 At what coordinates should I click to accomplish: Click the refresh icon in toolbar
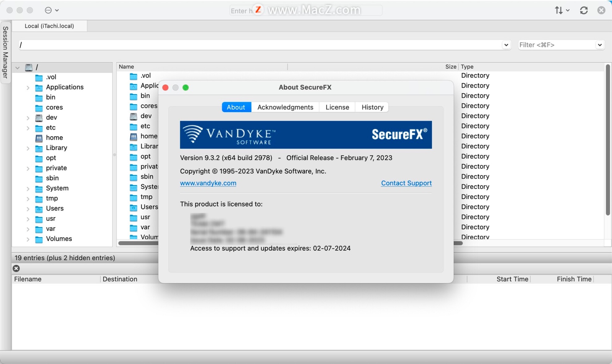pyautogui.click(x=584, y=10)
